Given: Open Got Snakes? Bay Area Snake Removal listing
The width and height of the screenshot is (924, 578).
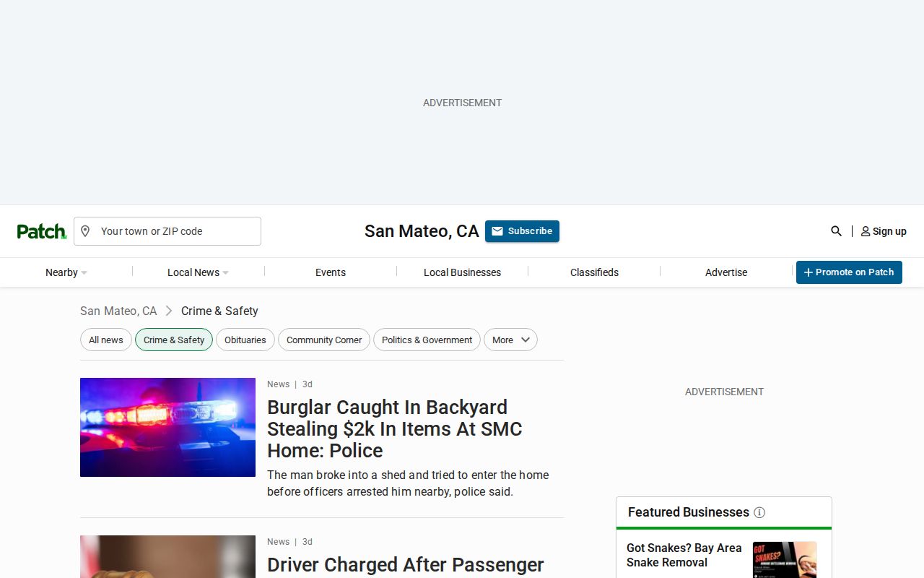Looking at the screenshot, I should point(684,555).
